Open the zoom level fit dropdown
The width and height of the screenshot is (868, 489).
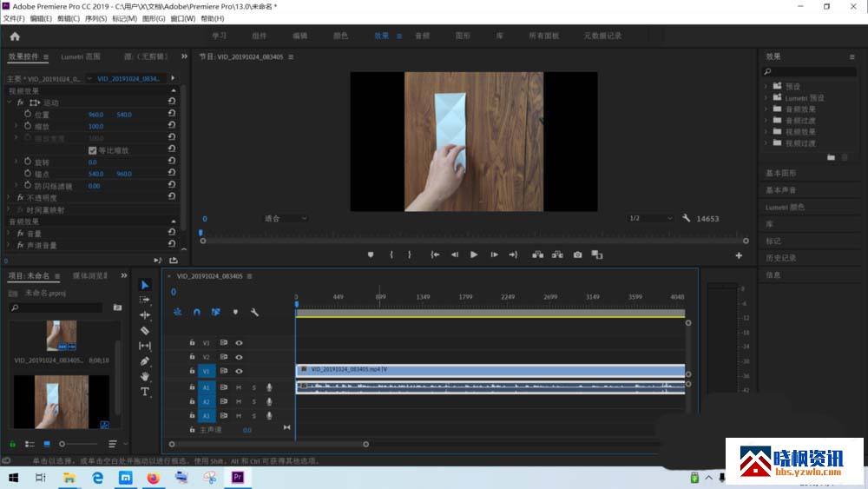(286, 218)
